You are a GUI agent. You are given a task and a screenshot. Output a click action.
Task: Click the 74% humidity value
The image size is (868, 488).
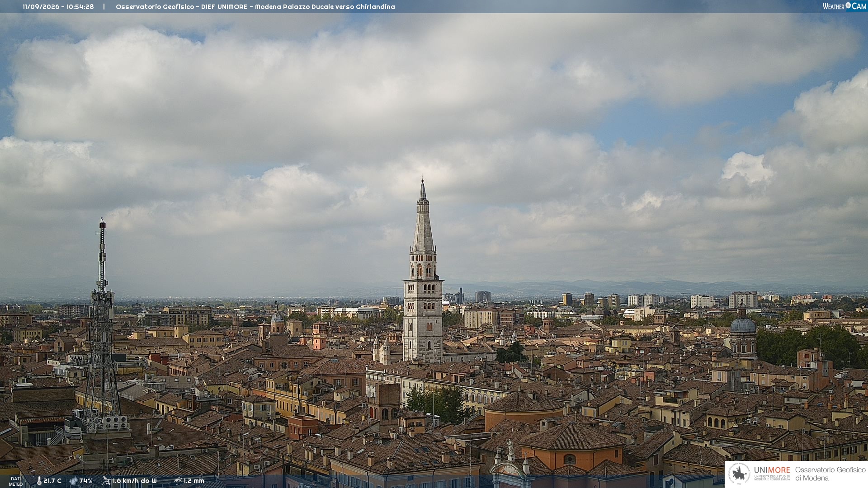tap(86, 481)
